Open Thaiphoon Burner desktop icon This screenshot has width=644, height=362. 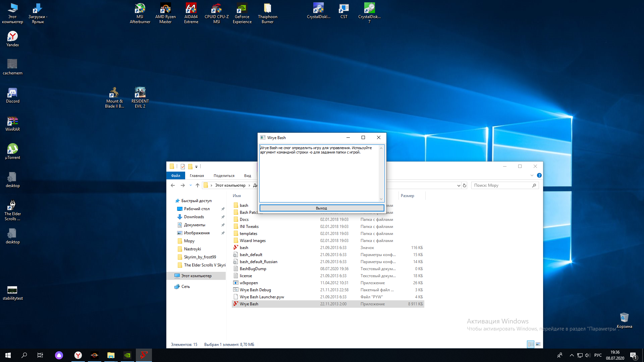pos(267,9)
